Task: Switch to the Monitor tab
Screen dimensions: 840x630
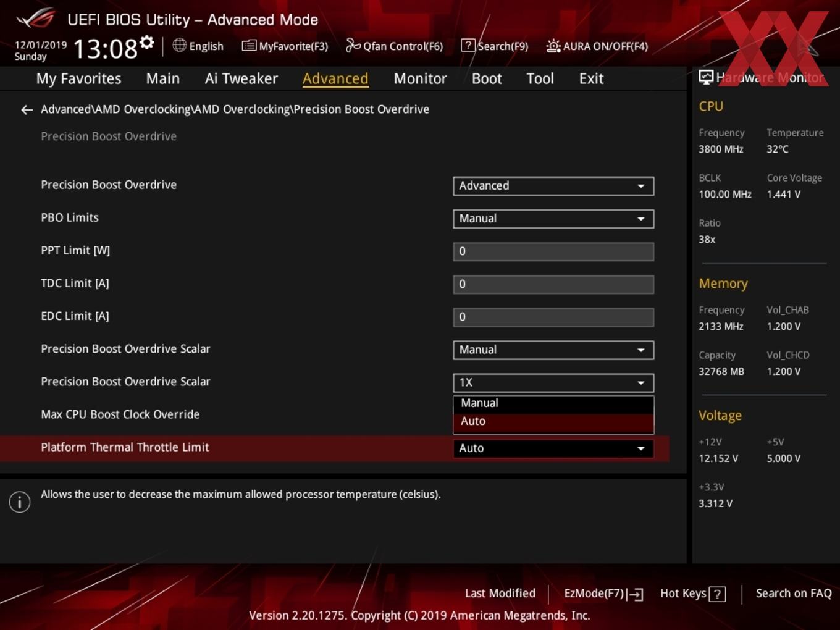Action: [420, 79]
